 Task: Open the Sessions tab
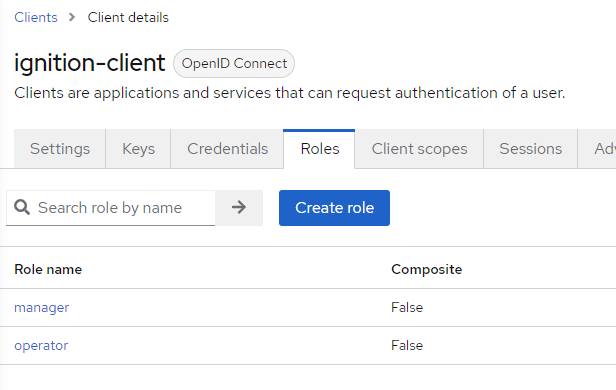click(x=530, y=149)
